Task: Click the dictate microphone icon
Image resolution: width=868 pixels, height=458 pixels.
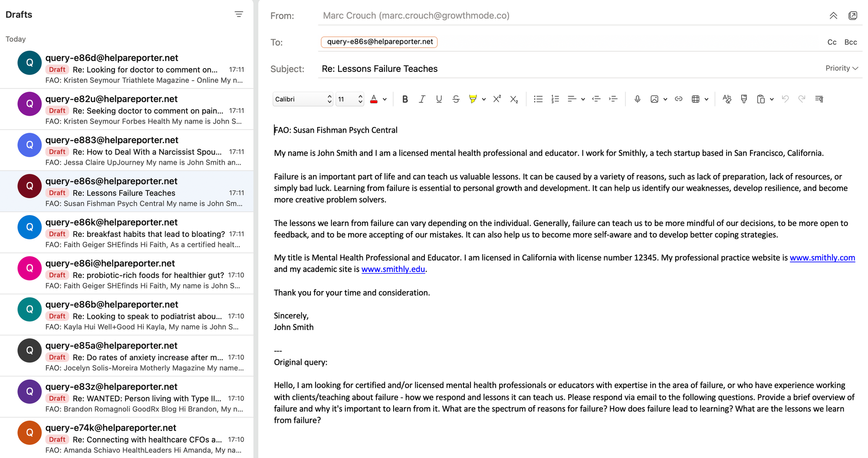Action: [637, 99]
